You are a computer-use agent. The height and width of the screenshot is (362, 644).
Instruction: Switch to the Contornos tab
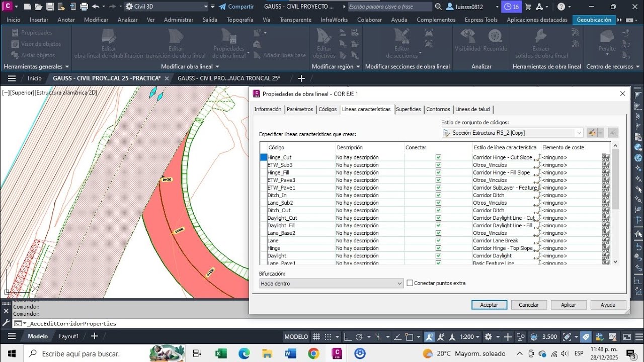pos(438,109)
